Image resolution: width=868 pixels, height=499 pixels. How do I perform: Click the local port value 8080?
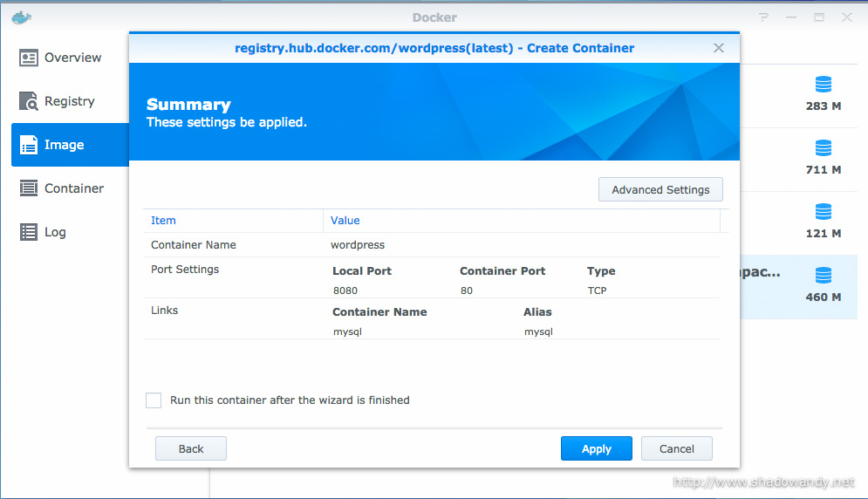345,291
